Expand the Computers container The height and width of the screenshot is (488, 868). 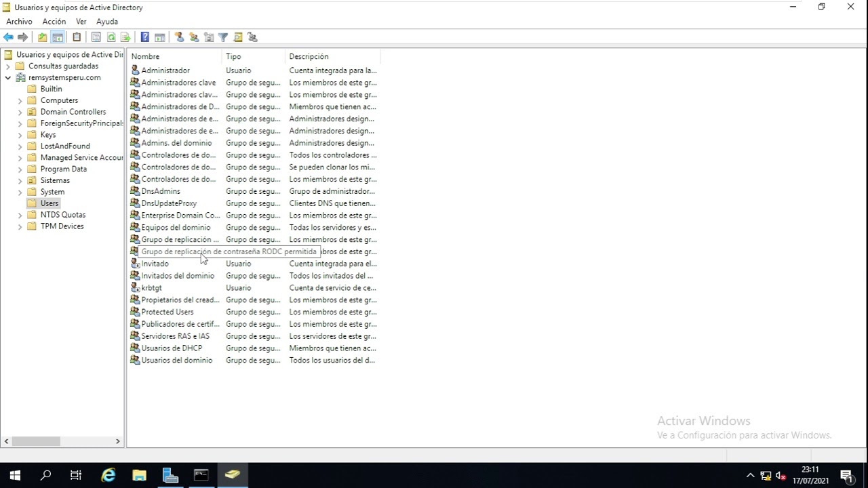(x=20, y=101)
